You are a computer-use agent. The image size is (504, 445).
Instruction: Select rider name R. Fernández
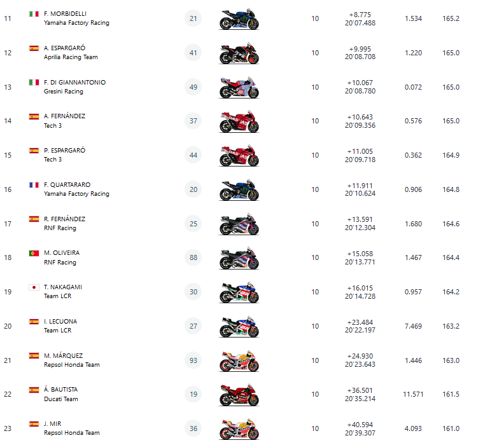point(64,219)
